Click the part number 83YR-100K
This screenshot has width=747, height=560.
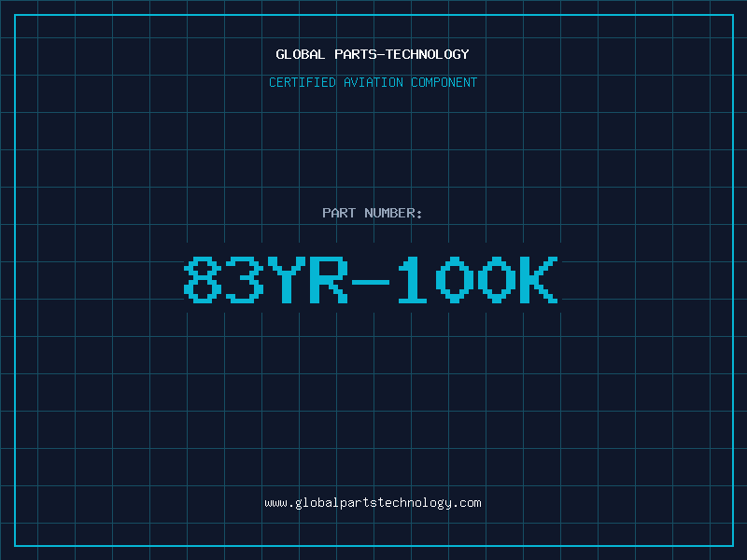tap(371, 279)
